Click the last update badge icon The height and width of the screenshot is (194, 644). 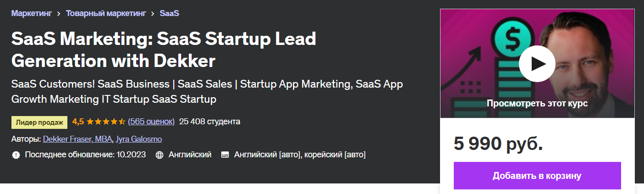pos(16,155)
